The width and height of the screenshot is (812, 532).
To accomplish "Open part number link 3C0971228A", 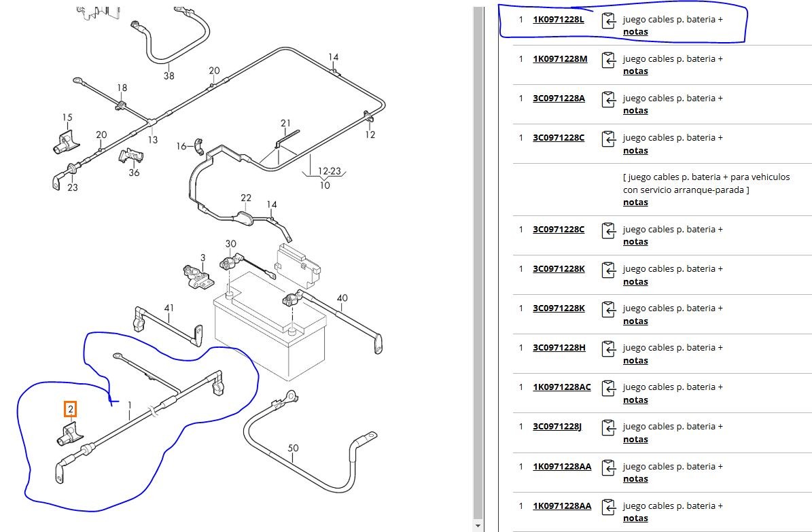I will 559,98.
